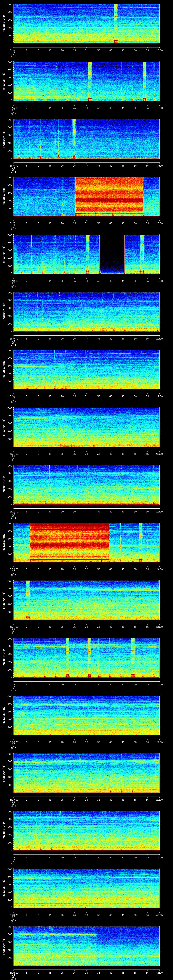The height and width of the screenshot is (980, 173).
Task: Open the 5:20:00 spectrogram panel
Action: click(x=87, y=369)
